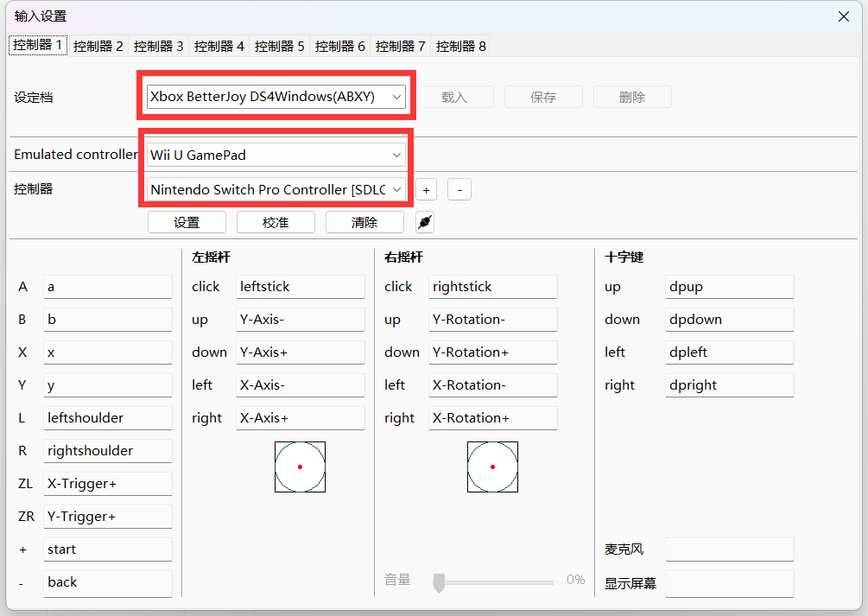Select the Y button mapping field
868x616 pixels.
tap(108, 385)
